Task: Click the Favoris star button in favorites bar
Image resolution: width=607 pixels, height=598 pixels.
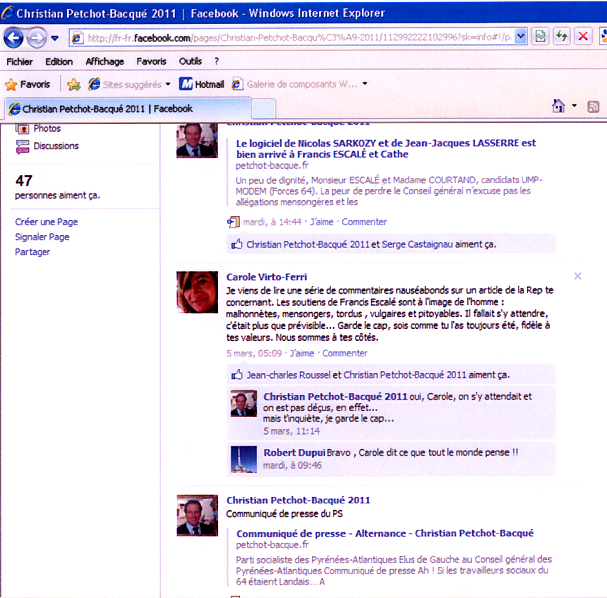Action: [27, 84]
